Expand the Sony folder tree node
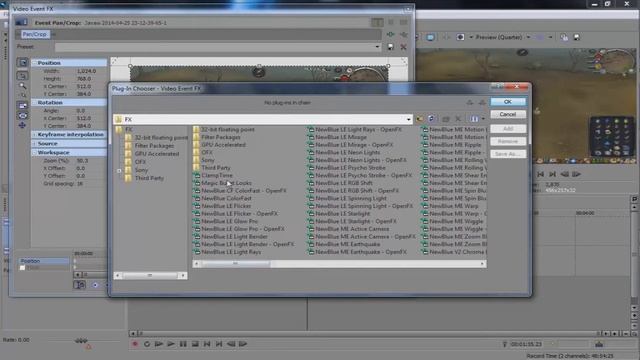Screen dimensions: 640x360 [x=119, y=171]
